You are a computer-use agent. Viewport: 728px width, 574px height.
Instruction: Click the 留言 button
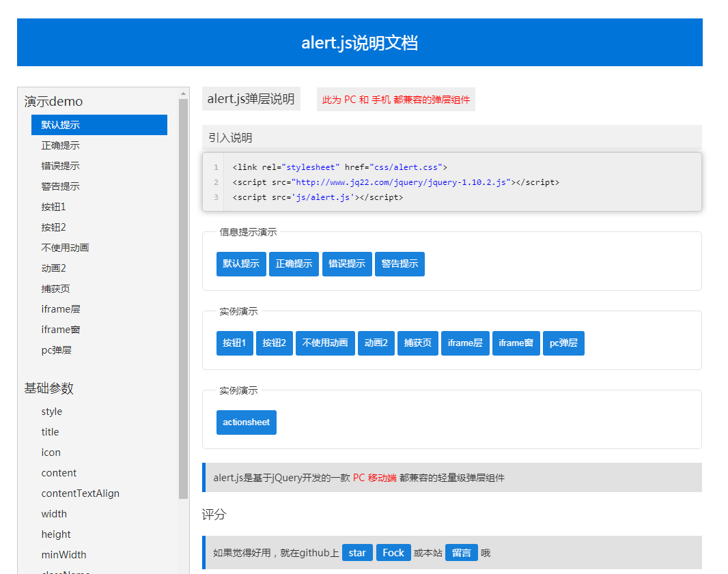[x=462, y=553]
